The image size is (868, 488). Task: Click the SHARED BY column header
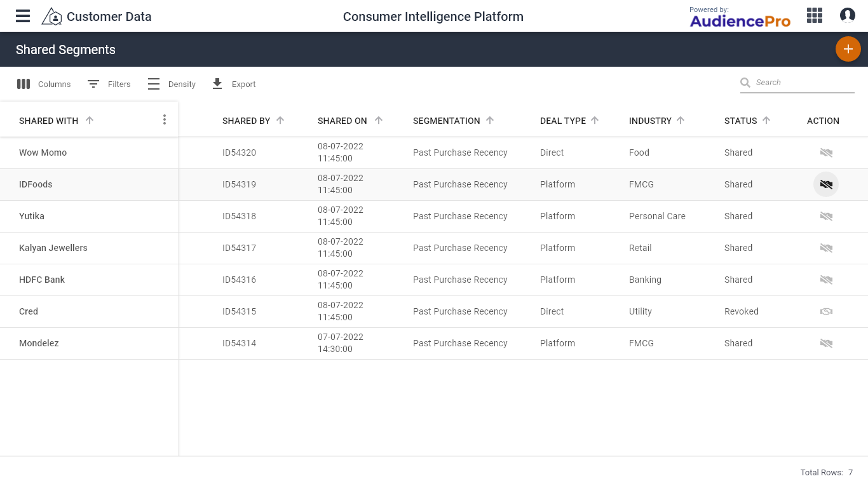(246, 121)
